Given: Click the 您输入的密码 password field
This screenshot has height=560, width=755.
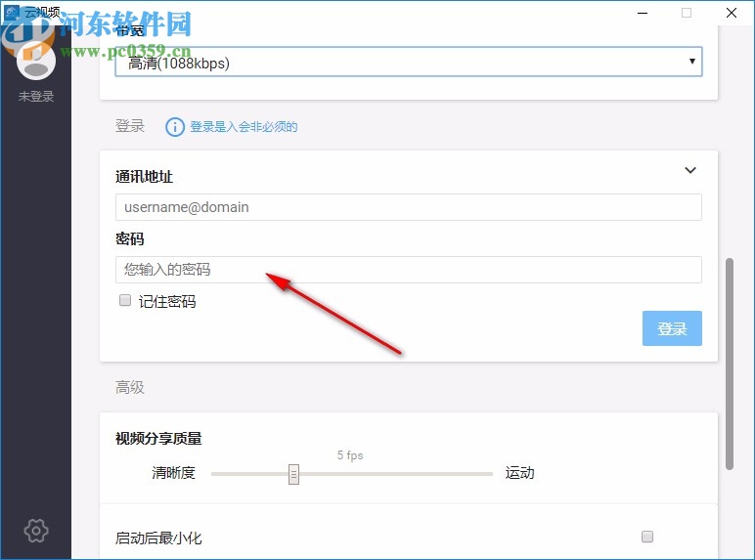Looking at the screenshot, I should [409, 270].
